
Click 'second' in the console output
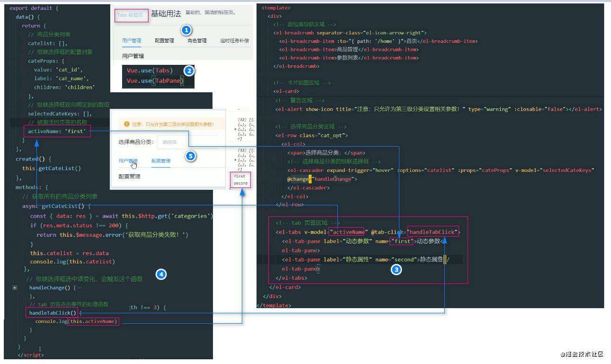pos(240,183)
